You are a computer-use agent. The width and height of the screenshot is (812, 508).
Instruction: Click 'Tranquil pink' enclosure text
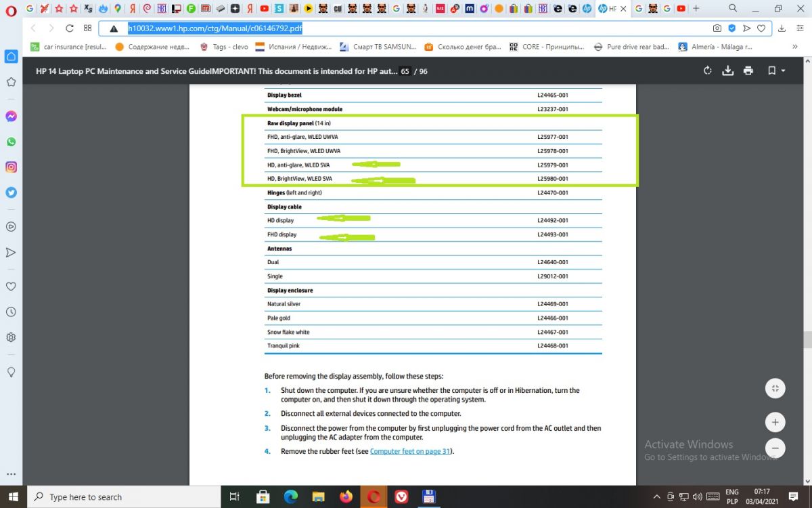284,345
